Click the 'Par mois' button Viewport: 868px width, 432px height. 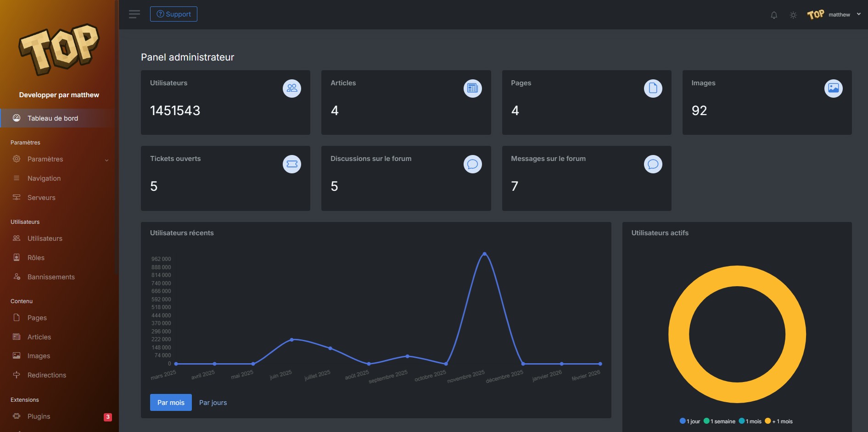tap(170, 402)
